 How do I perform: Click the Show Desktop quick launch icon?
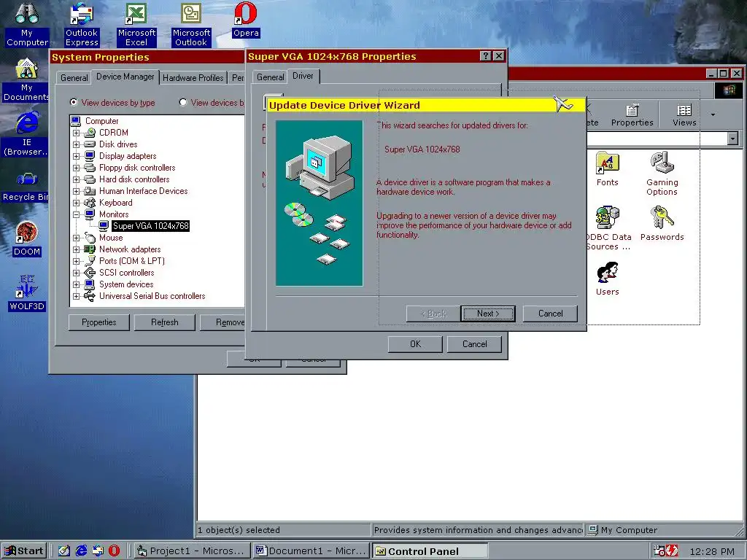(64, 551)
